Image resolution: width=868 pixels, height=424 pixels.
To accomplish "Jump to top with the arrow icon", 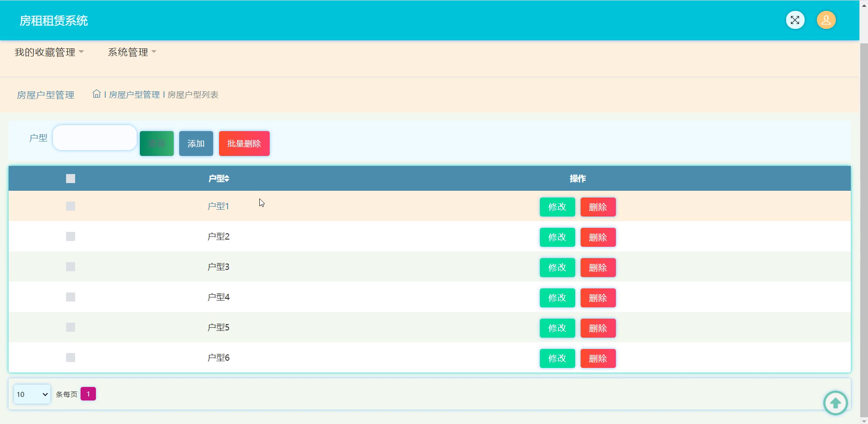I will tap(835, 402).
